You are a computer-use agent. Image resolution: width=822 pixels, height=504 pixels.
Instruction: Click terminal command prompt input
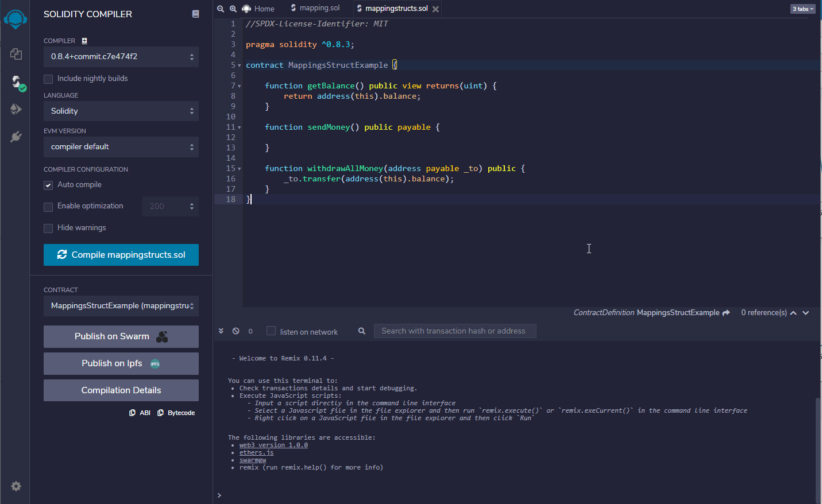(517, 495)
